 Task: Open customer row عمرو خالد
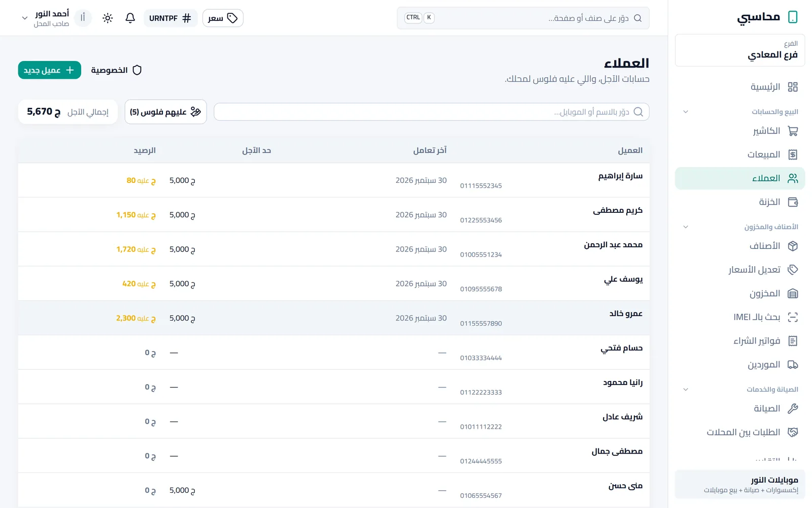[334, 318]
